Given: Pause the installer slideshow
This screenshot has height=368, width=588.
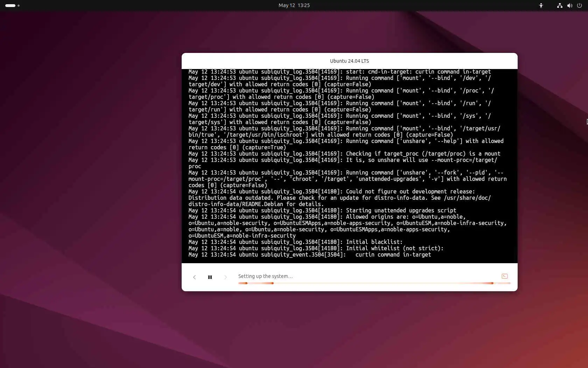Looking at the screenshot, I should pyautogui.click(x=210, y=277).
